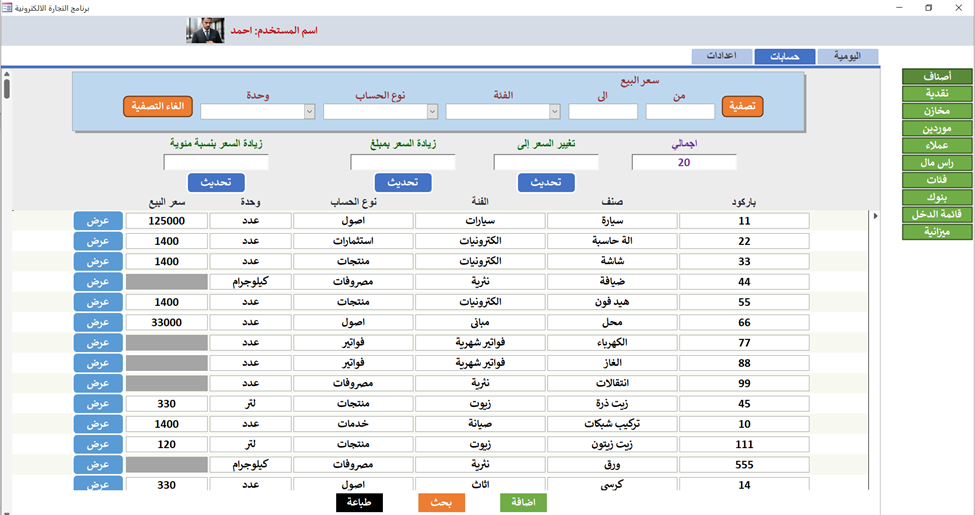Click the سعر البيع من input field
975x515 pixels.
(x=680, y=111)
